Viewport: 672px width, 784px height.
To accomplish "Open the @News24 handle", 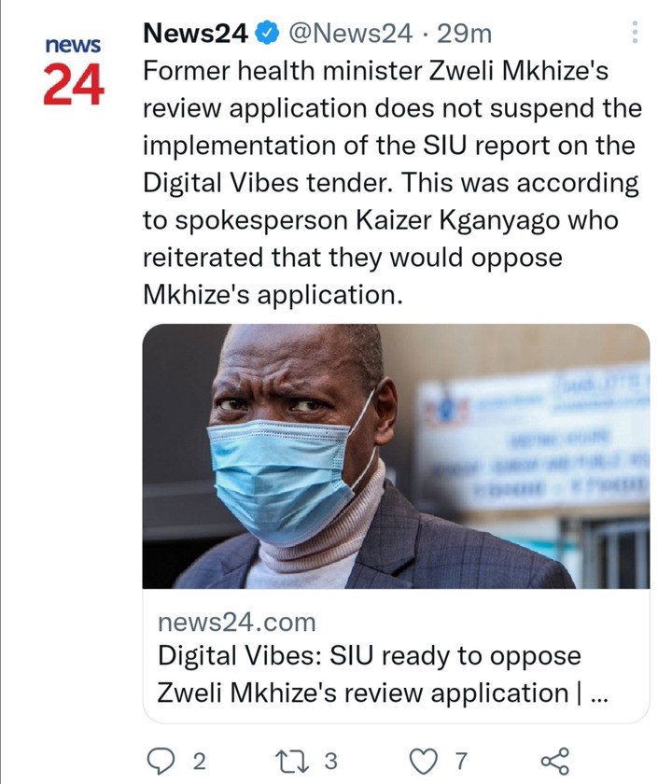I will coord(351,34).
